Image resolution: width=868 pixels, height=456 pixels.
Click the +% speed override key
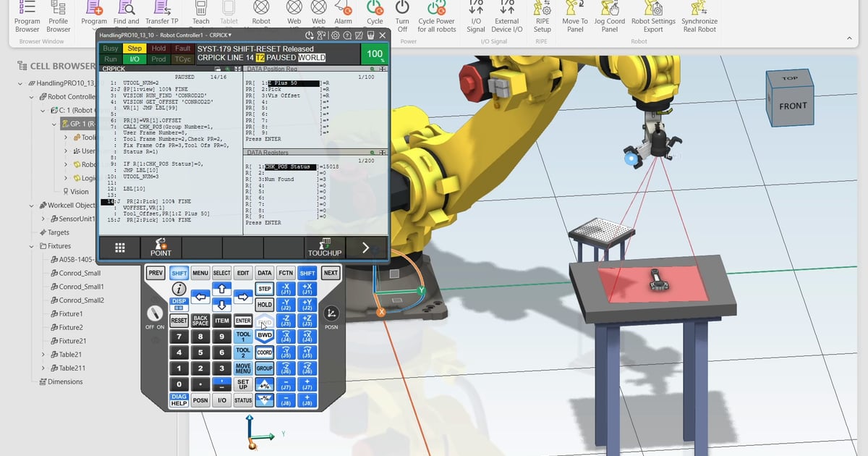tap(265, 384)
